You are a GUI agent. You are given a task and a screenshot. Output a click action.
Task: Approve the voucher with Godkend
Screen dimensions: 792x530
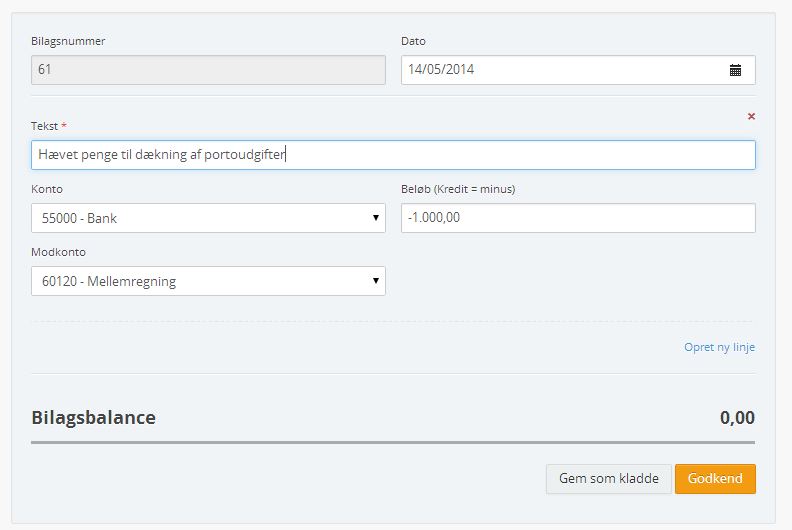715,478
